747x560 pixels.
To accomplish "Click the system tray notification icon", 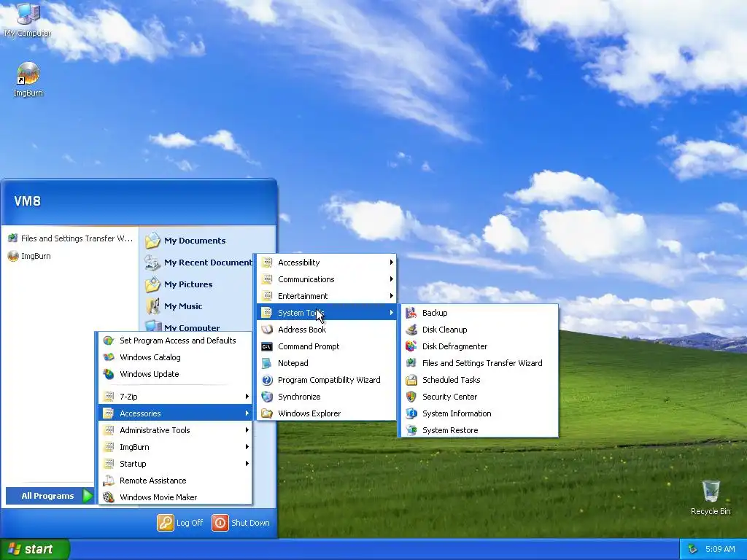I will click(x=693, y=549).
